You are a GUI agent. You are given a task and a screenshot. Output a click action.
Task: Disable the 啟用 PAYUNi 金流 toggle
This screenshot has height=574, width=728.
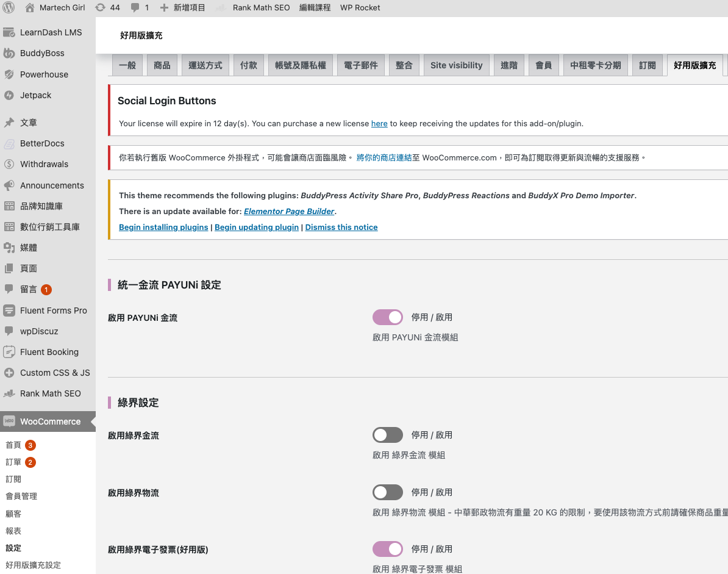click(387, 317)
